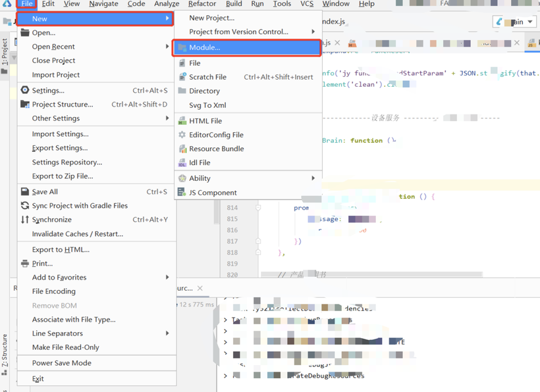
Task: Click Exit in the File menu
Action: click(x=38, y=379)
